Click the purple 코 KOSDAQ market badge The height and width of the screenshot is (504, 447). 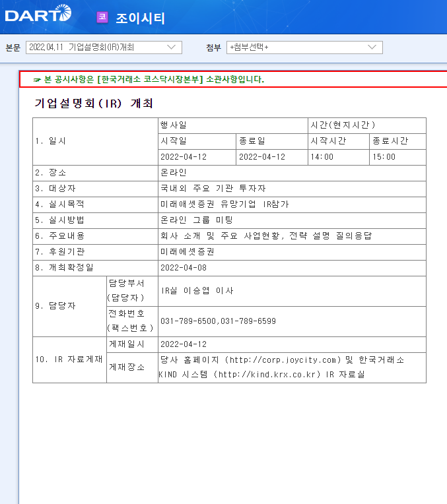tap(102, 17)
